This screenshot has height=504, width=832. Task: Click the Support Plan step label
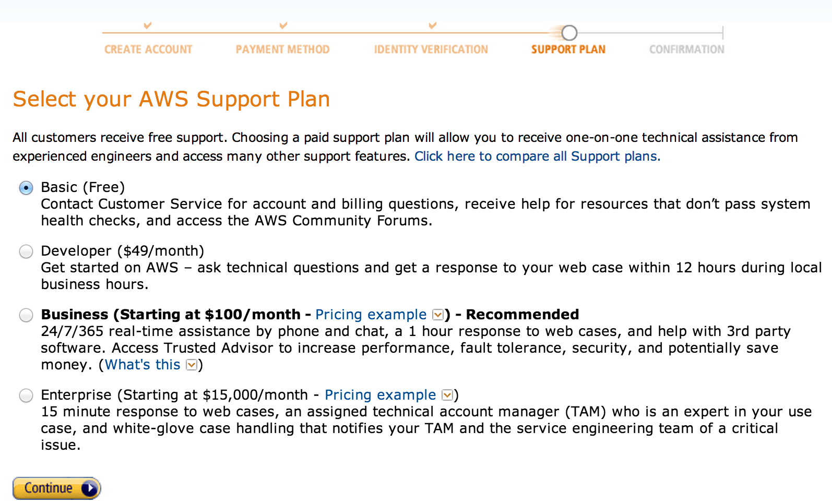(x=568, y=50)
